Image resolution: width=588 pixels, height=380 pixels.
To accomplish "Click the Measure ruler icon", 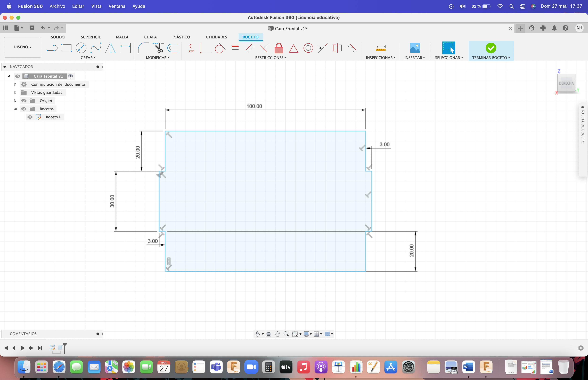I will (x=380, y=48).
